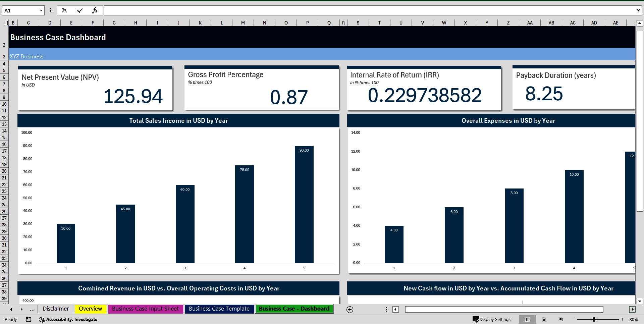Viewport: 644px width, 324px height.
Task: Click the Cancel (X) icon near the formula bar
Action: pyautogui.click(x=64, y=10)
